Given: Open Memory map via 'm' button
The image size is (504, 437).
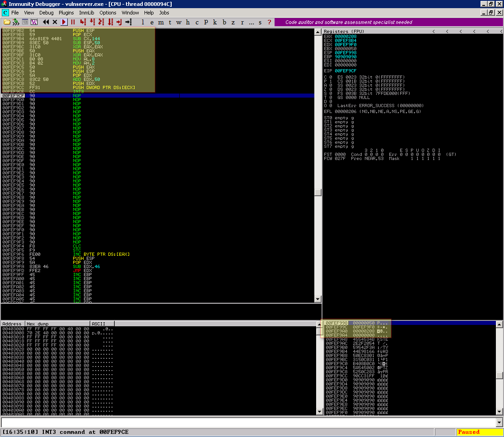Looking at the screenshot, I should click(x=161, y=22).
